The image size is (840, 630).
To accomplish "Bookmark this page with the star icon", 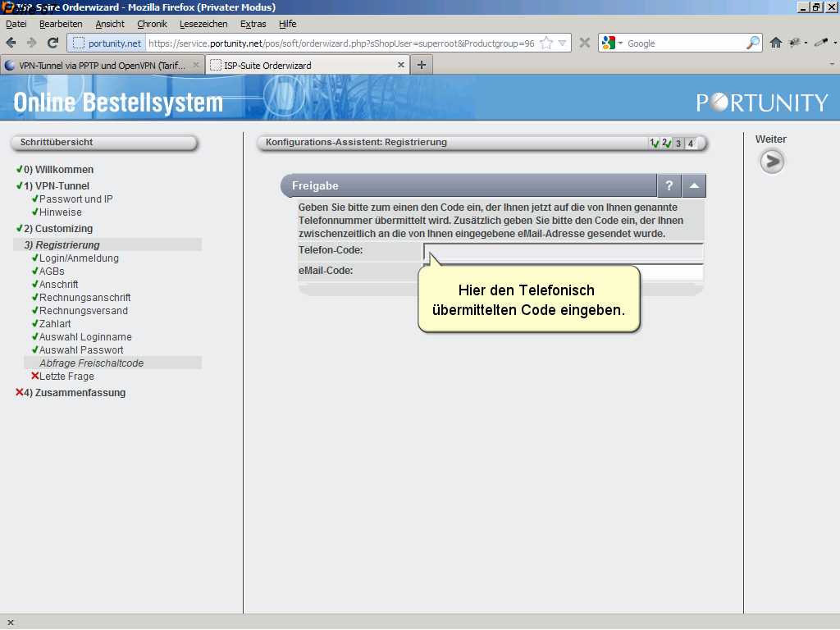I will [546, 43].
